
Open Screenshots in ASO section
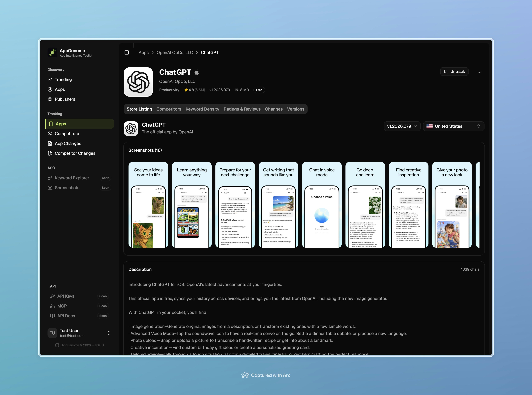(79, 188)
